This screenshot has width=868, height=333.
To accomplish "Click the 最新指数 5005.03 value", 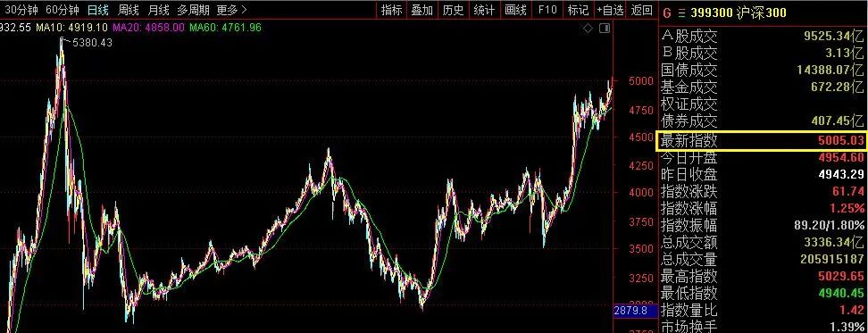I will pos(841,141).
